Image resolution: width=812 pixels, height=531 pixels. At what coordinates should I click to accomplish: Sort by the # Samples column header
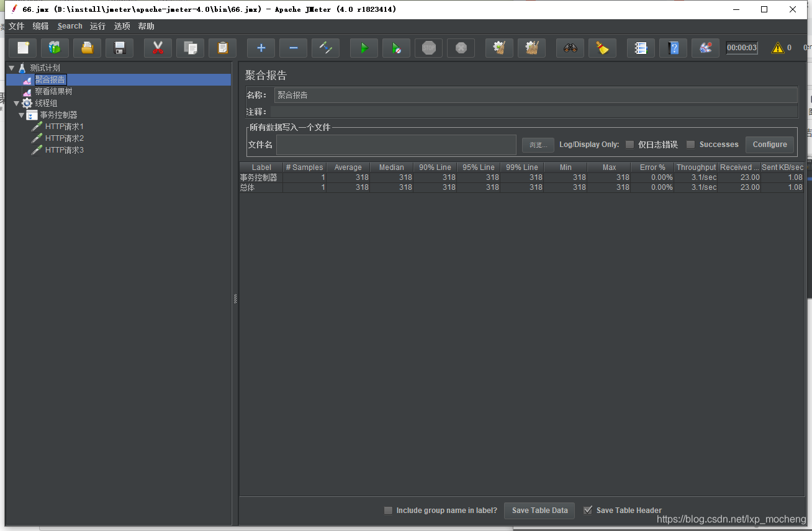click(304, 167)
